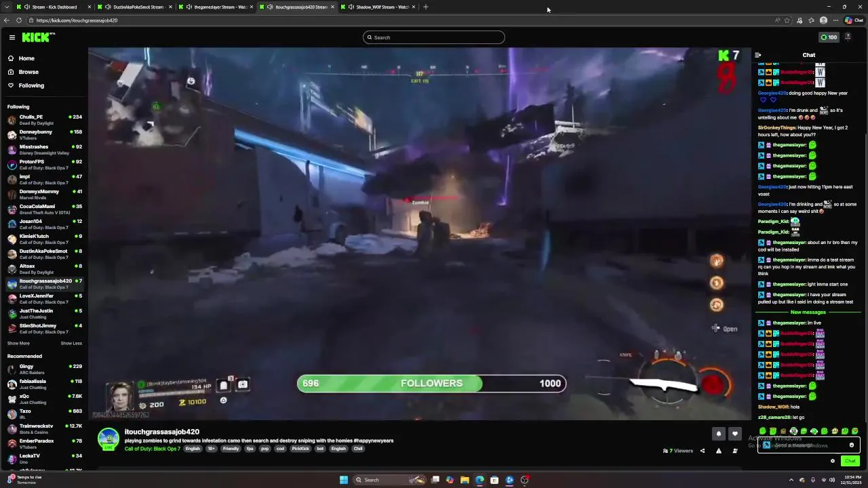Open the browser profile avatar
868x488 pixels.
tap(823, 20)
